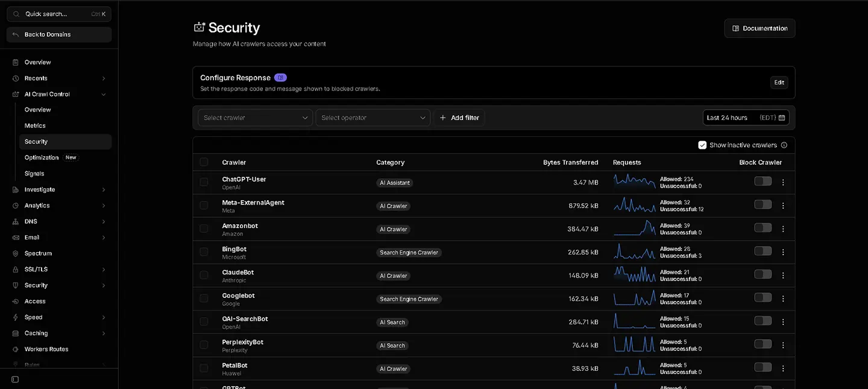The width and height of the screenshot is (868, 389).
Task: Click the PetalBot crawler name
Action: 234,365
